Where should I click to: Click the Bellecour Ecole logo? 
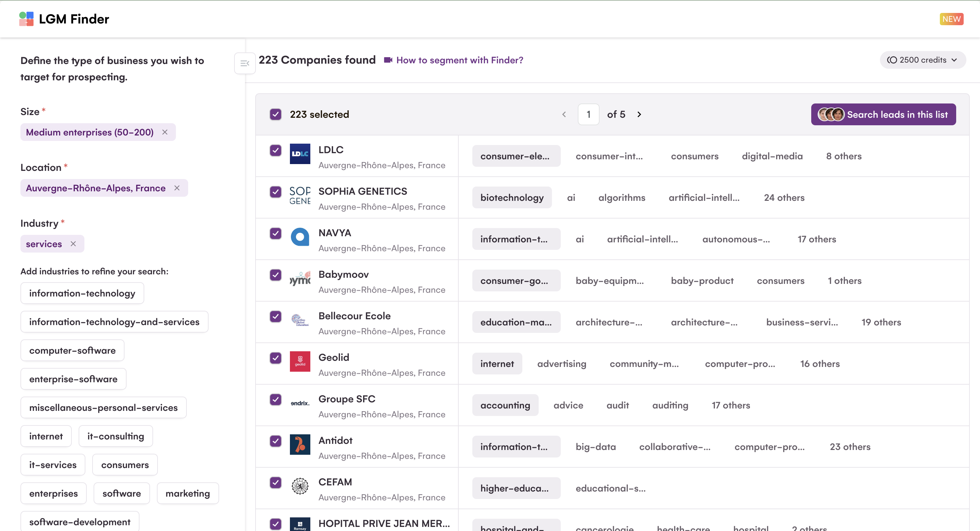click(300, 320)
